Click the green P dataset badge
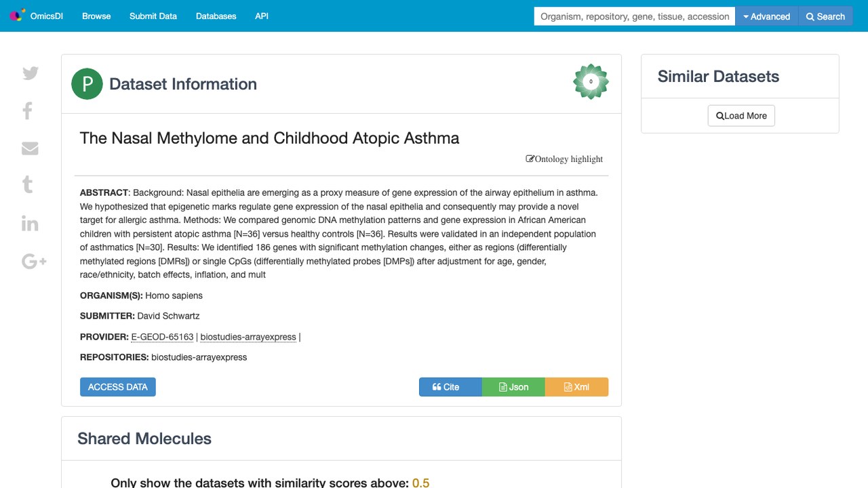868x488 pixels. tap(87, 84)
